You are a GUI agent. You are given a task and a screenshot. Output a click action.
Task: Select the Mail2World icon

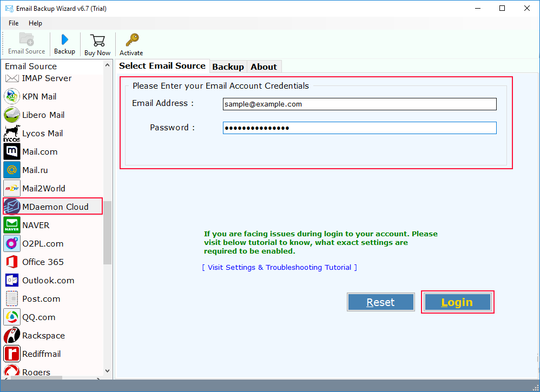(12, 188)
